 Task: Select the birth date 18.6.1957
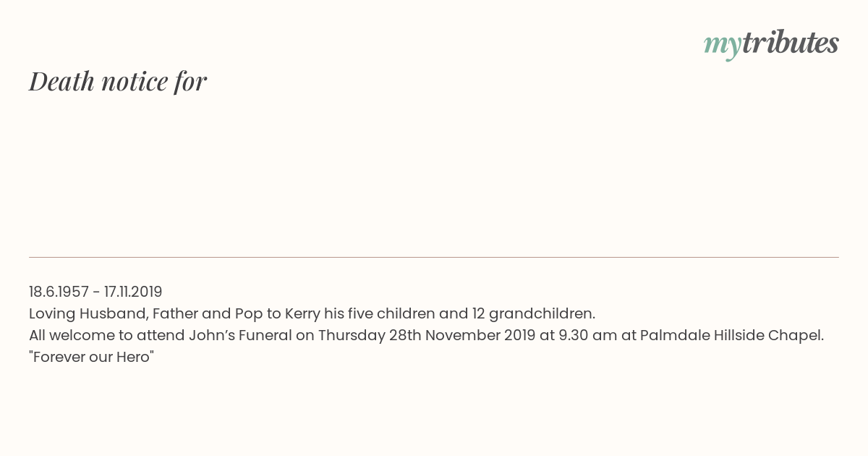pos(59,292)
